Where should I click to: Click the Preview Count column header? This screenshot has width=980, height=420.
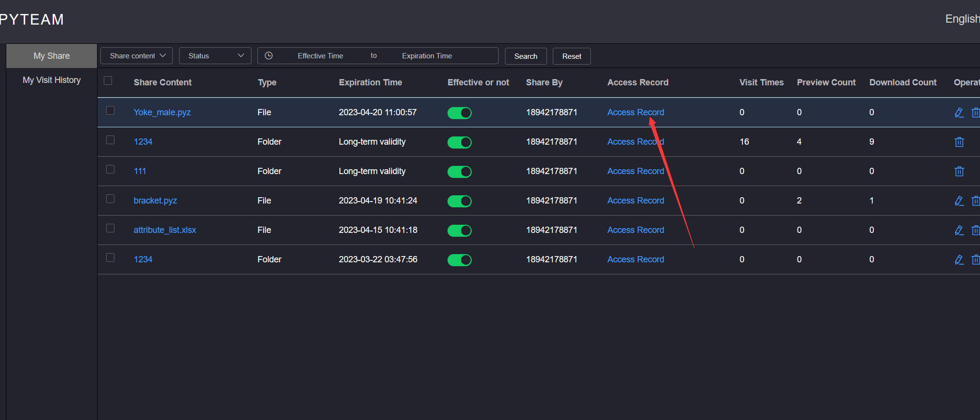826,82
